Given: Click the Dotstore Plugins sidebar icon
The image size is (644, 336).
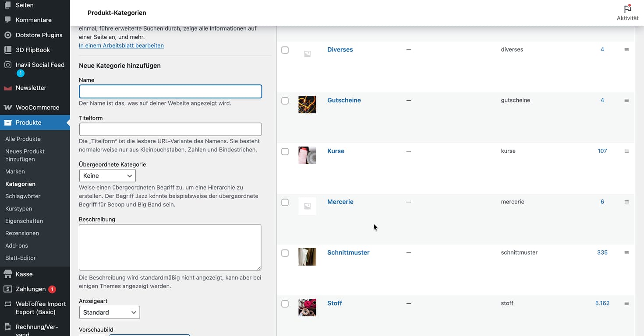Looking at the screenshot, I should tap(7, 35).
